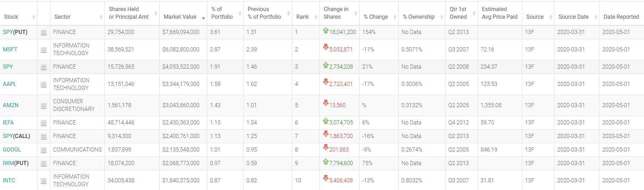Open the INTC ticker link
The height and width of the screenshot is (190, 644).
coord(9,180)
